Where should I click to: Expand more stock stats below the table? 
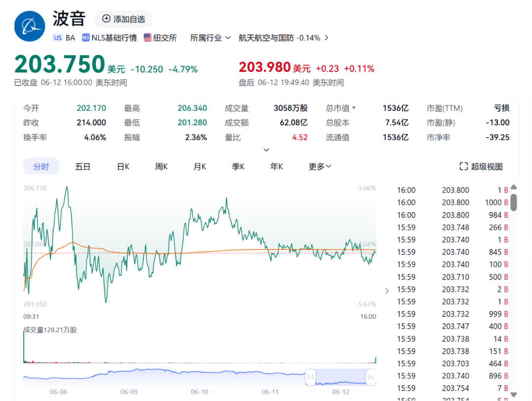click(266, 150)
